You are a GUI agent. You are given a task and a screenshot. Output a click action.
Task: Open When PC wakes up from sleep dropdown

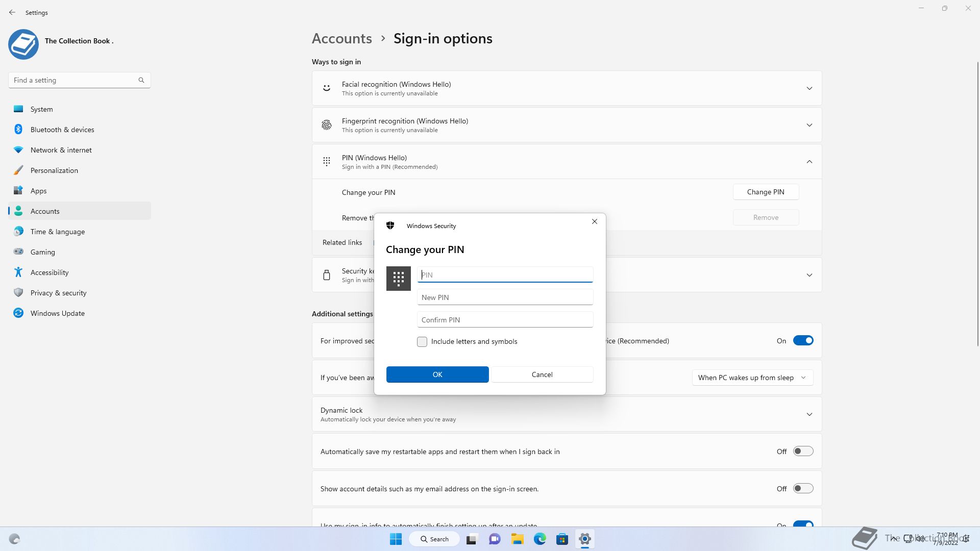pos(752,378)
